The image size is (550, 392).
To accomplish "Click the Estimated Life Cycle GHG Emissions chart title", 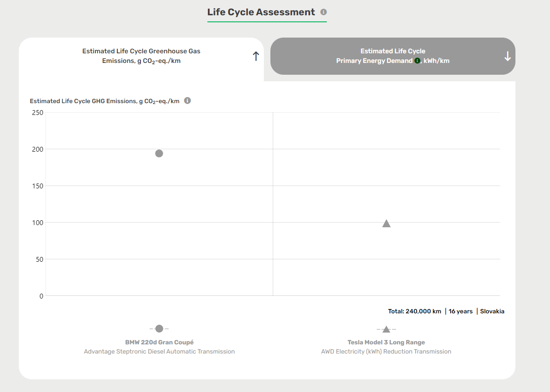I will pos(105,101).
